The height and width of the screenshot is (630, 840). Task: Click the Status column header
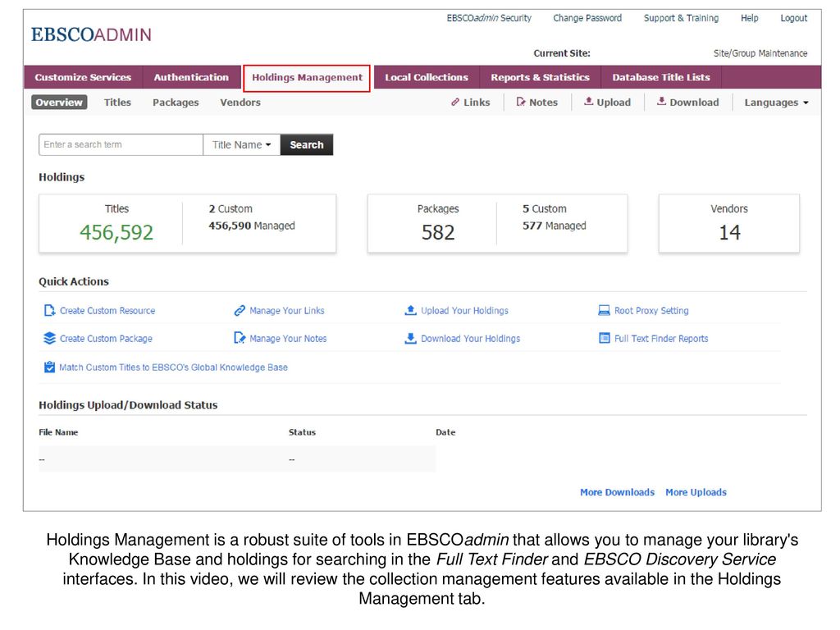302,432
